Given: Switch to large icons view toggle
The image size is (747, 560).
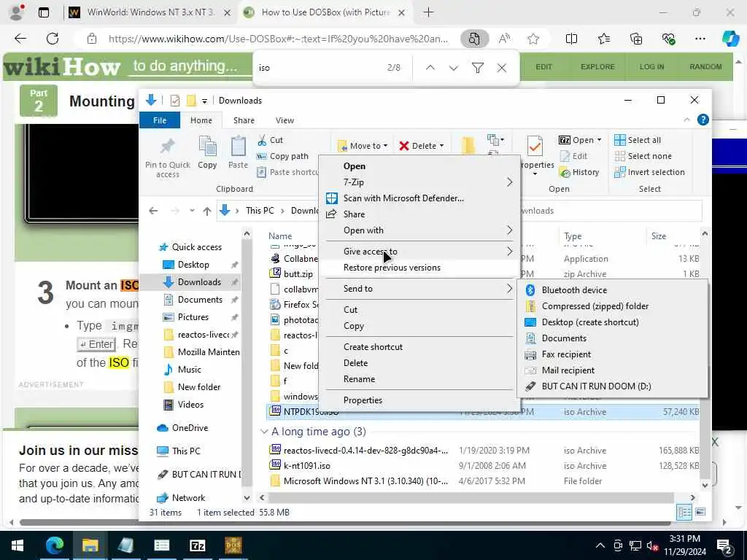Looking at the screenshot, I should click(700, 512).
